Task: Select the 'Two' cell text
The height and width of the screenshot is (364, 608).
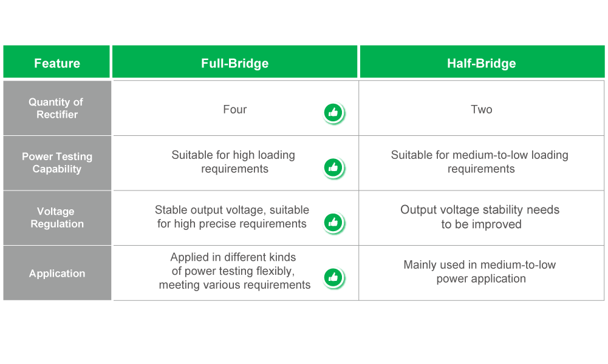Action: [x=481, y=110]
